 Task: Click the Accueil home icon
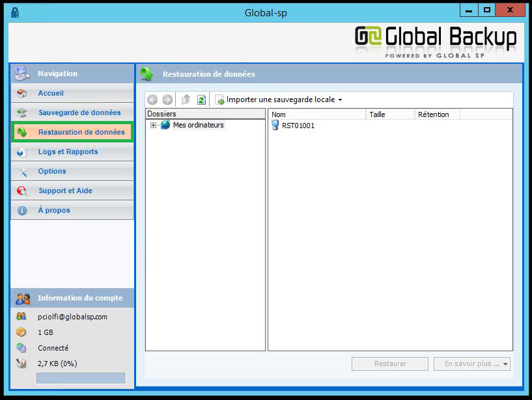coord(22,93)
